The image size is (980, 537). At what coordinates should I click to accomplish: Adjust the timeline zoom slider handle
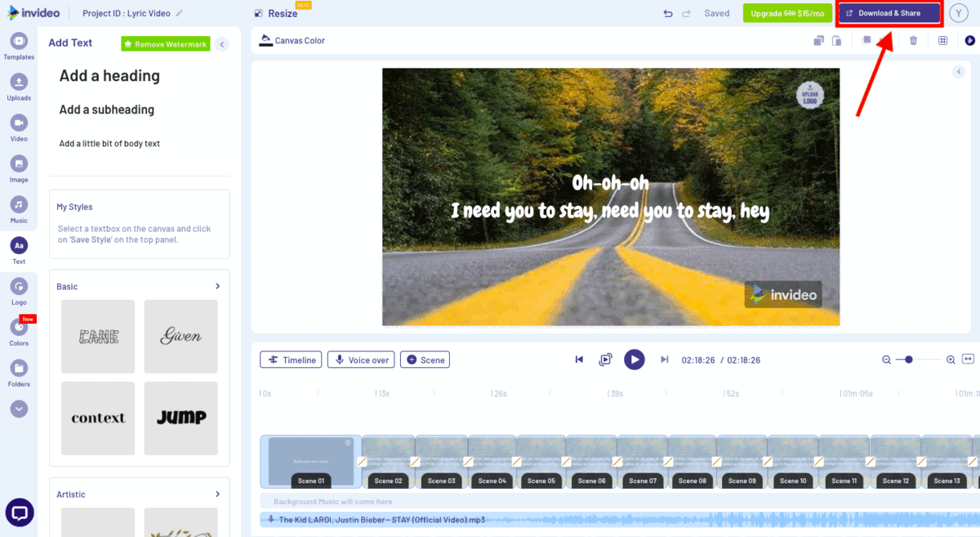coord(909,360)
